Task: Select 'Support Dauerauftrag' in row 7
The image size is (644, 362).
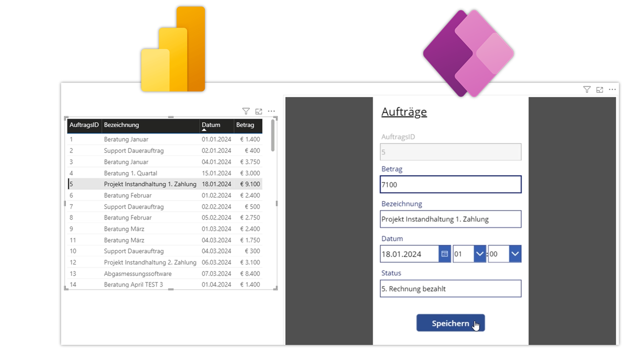Action: click(x=134, y=207)
